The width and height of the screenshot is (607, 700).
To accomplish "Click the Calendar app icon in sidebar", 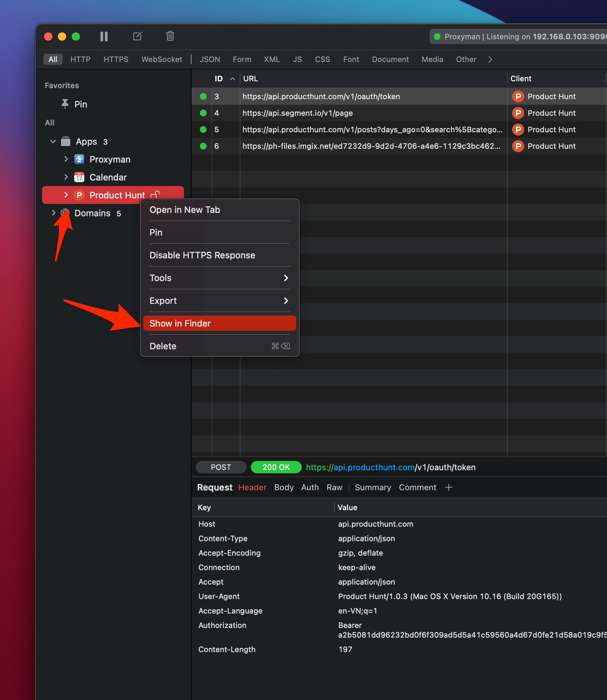I will 79,177.
